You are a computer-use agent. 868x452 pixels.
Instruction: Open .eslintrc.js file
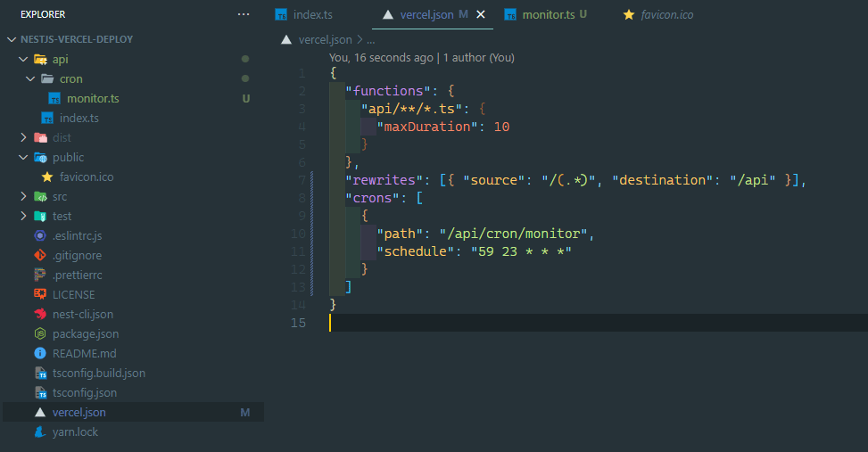tap(77, 235)
